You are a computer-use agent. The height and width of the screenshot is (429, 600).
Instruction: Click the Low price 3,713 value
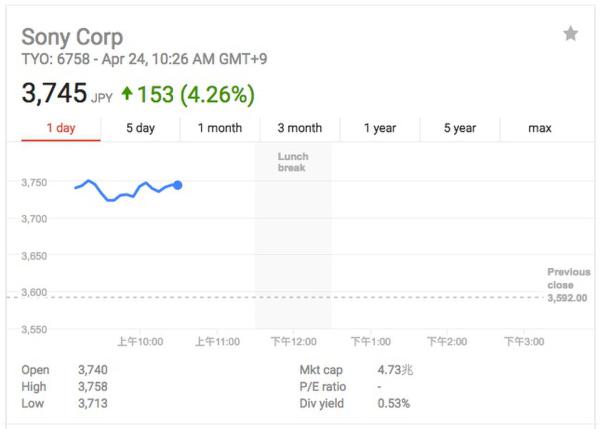point(92,403)
